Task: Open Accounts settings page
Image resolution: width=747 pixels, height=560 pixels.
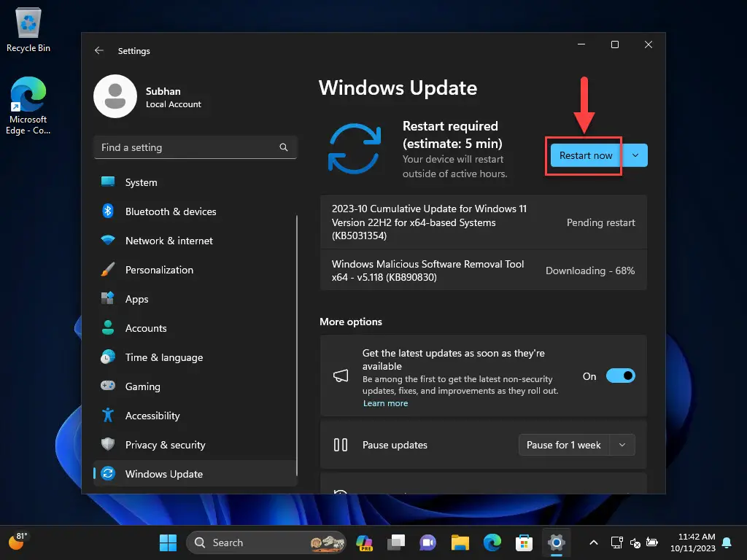Action: (x=196, y=328)
